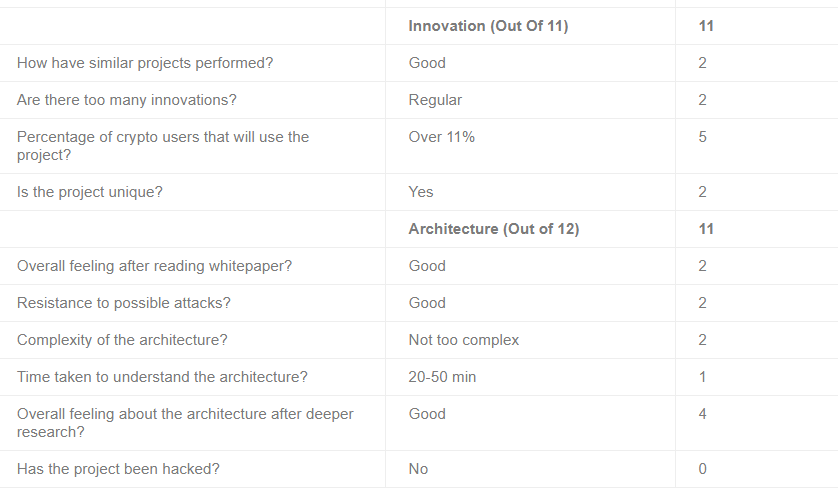
Task: Click the 'No' answer for hacked question
Action: tap(418, 469)
